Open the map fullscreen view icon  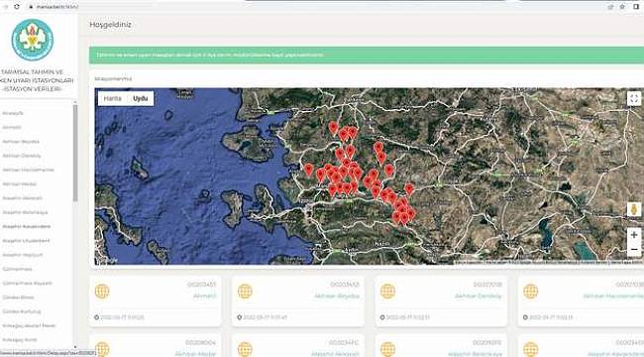[634, 99]
